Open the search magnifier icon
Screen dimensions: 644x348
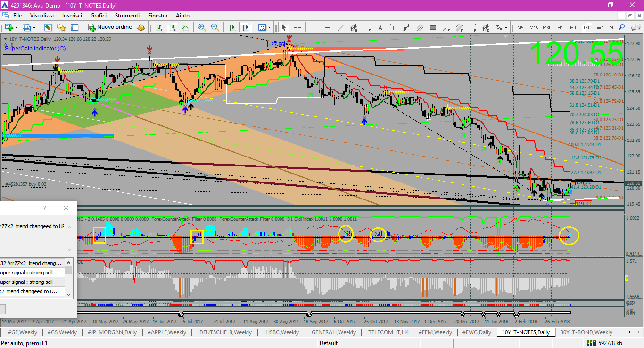pos(622,27)
